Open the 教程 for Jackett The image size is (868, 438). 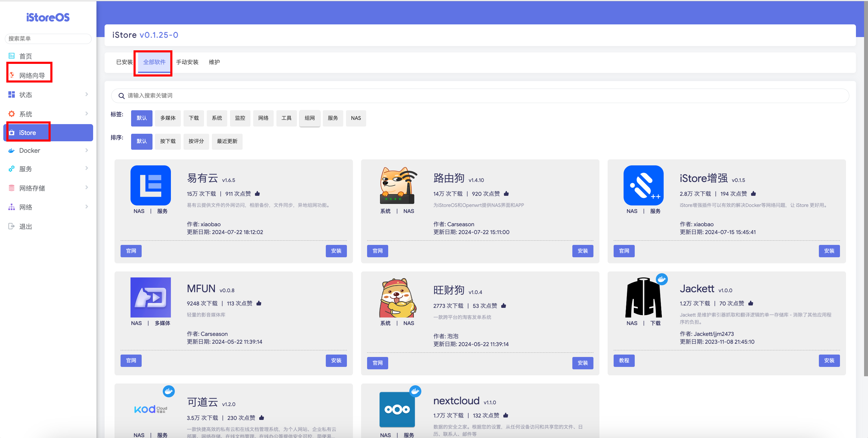(624, 361)
